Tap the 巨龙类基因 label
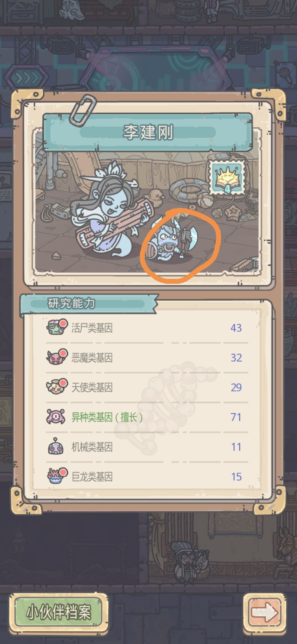The image size is (297, 644). tap(92, 476)
